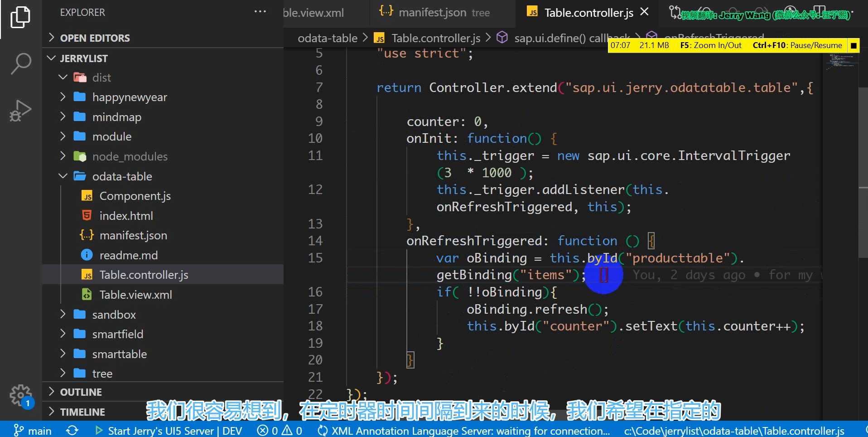Click Table.controller.js breadcrumb item
868x437 pixels.
point(436,39)
